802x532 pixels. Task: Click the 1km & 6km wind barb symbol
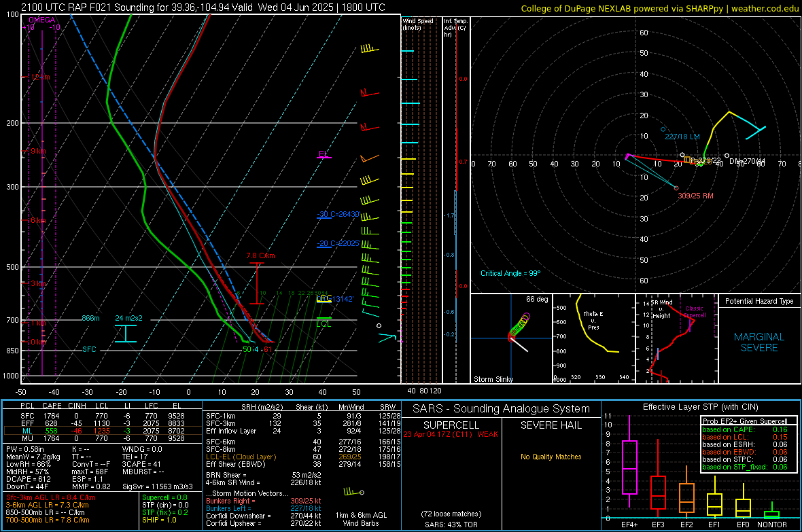[353, 492]
